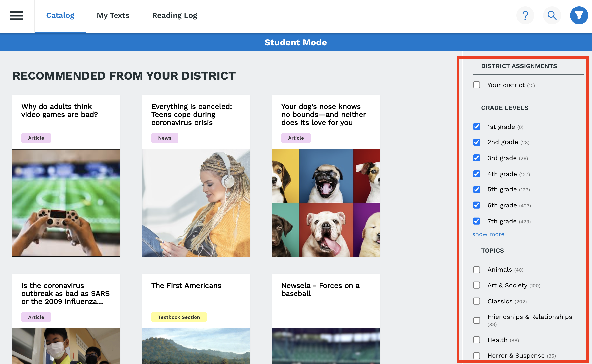Open Everything is canceled news article

[191, 114]
